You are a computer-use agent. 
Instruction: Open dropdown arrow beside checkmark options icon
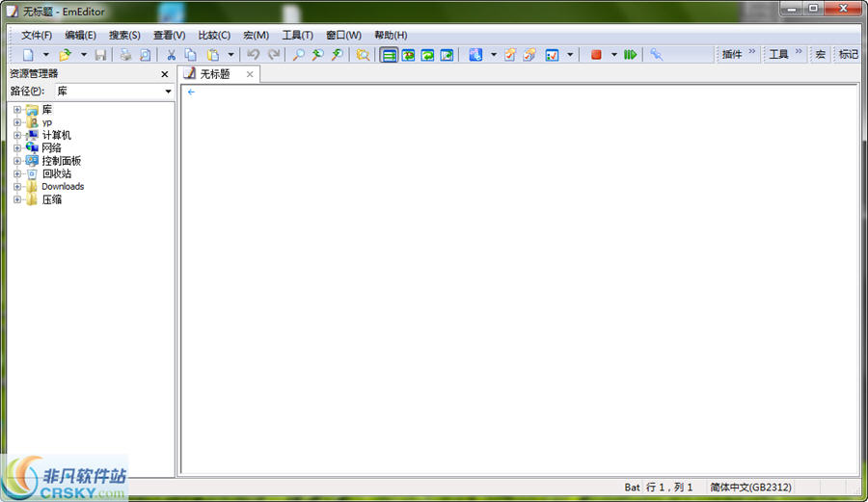click(x=570, y=55)
